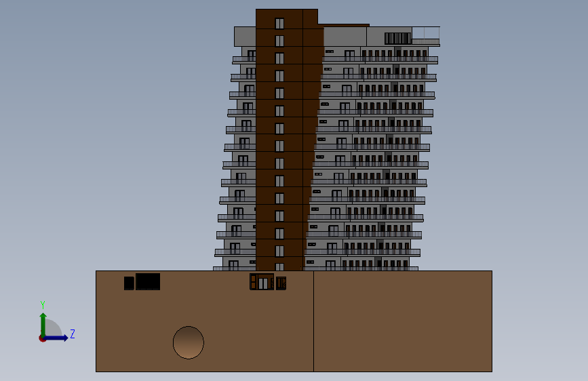Image resolution: width=588 pixels, height=381 pixels.
Task: Pick the dark brown tower core of the building
Action: [287, 140]
